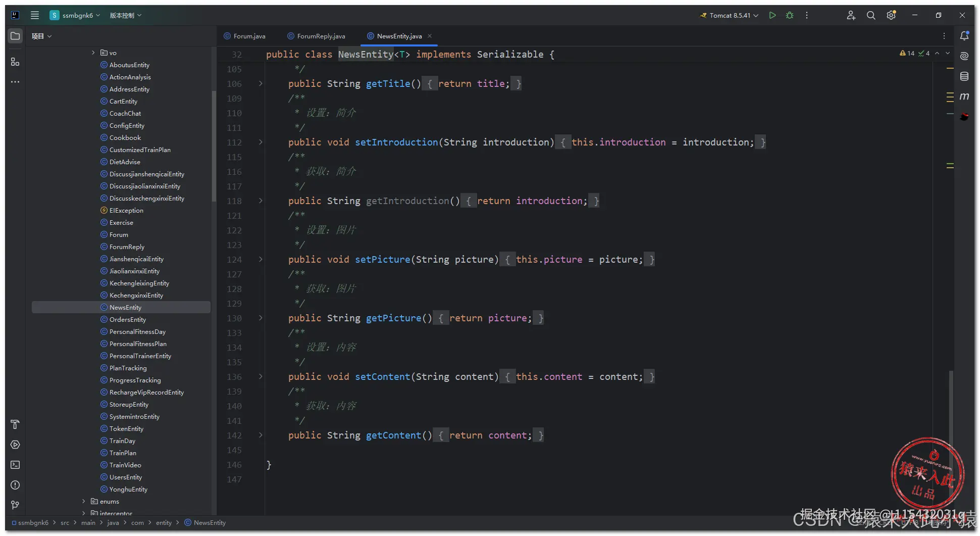Image resolution: width=980 pixels, height=536 pixels.
Task: Open IDE settings gear icon
Action: coord(891,15)
